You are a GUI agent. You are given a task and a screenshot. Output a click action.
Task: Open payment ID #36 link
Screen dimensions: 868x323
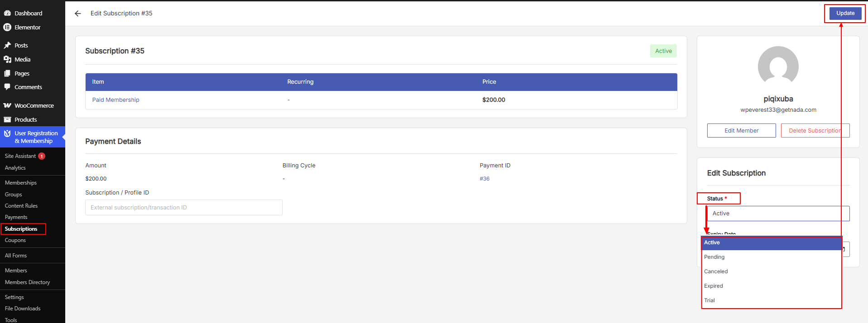point(484,179)
